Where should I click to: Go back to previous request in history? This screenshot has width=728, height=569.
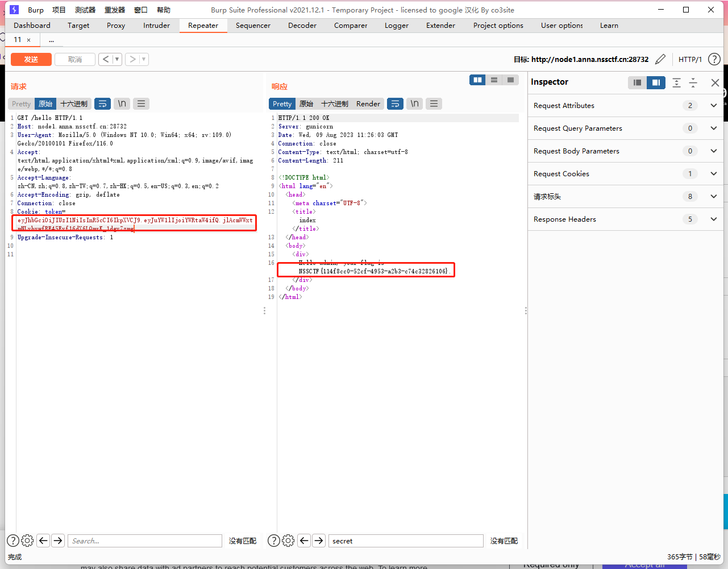[x=106, y=59]
